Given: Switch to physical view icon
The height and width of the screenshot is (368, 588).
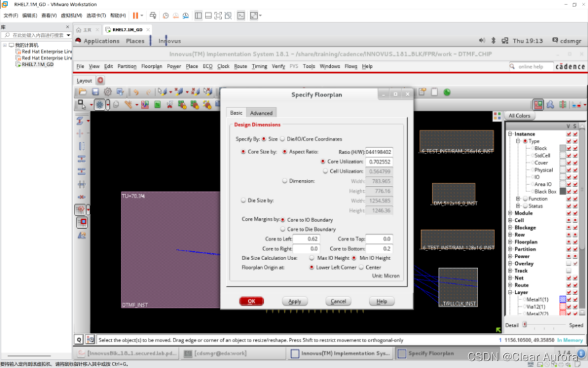Looking at the screenshot, I should coord(563,105).
